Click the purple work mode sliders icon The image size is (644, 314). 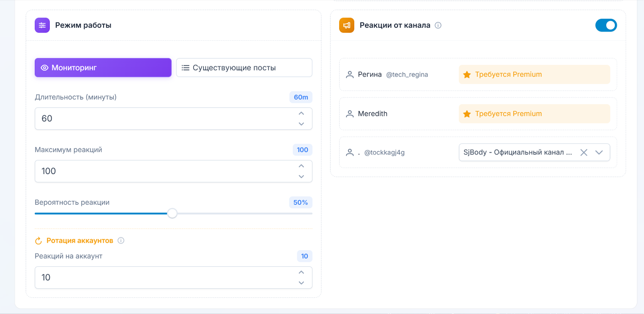[x=42, y=25]
